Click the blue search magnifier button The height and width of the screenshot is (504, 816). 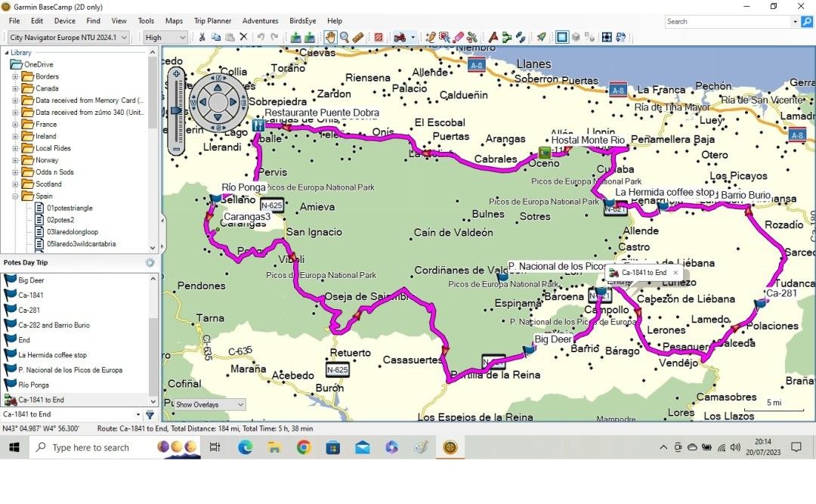807,21
